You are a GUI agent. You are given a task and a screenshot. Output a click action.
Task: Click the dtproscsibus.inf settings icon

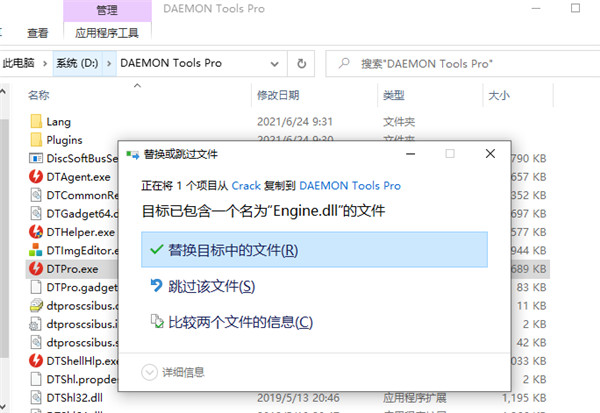(x=35, y=324)
